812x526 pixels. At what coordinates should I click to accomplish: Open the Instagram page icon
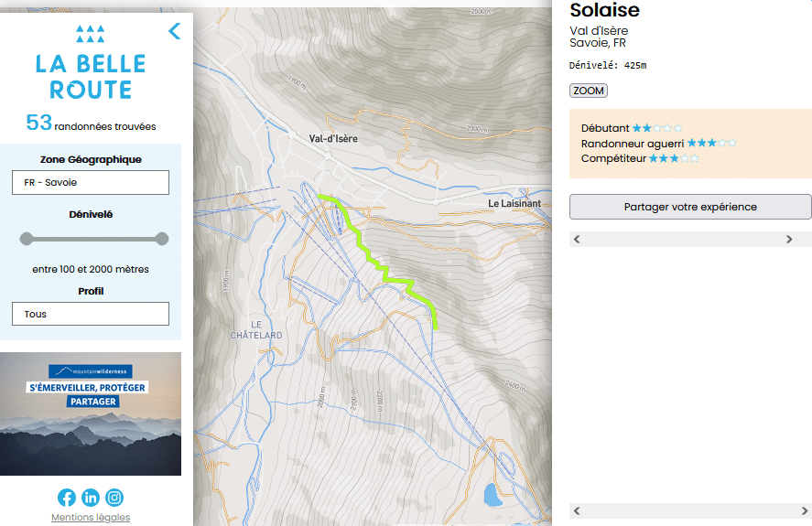114,498
